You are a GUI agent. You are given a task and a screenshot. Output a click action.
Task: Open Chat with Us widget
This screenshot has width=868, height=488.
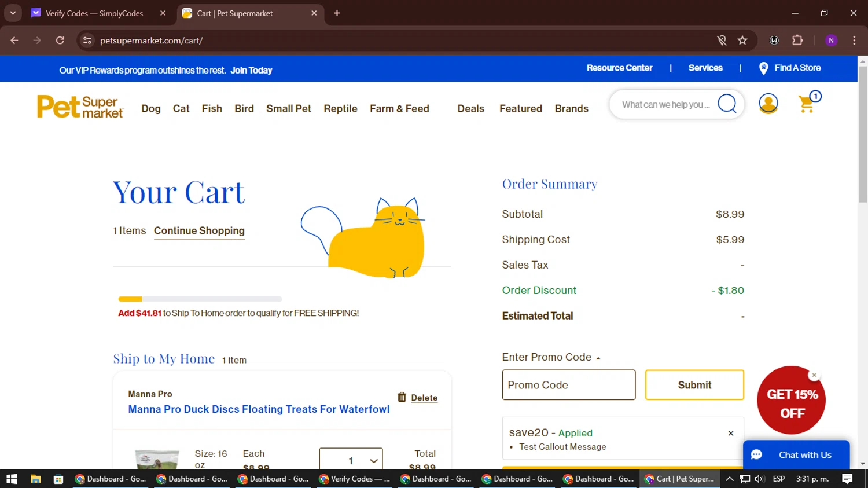pyautogui.click(x=796, y=455)
